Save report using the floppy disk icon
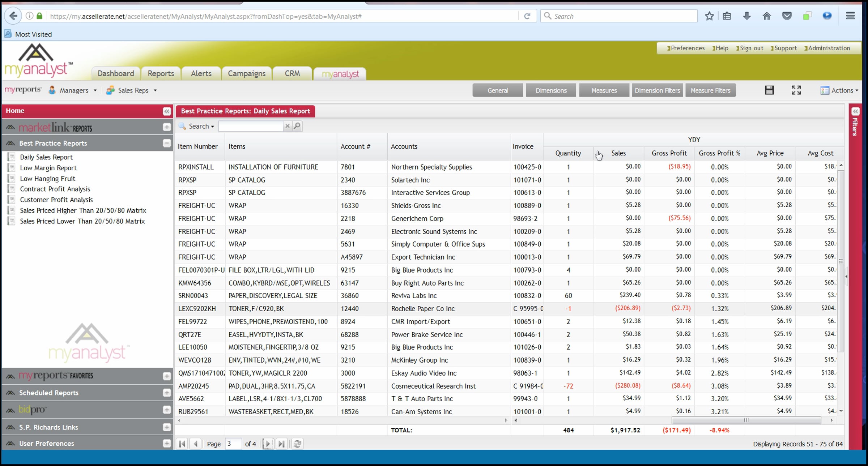The width and height of the screenshot is (868, 466). click(x=769, y=90)
